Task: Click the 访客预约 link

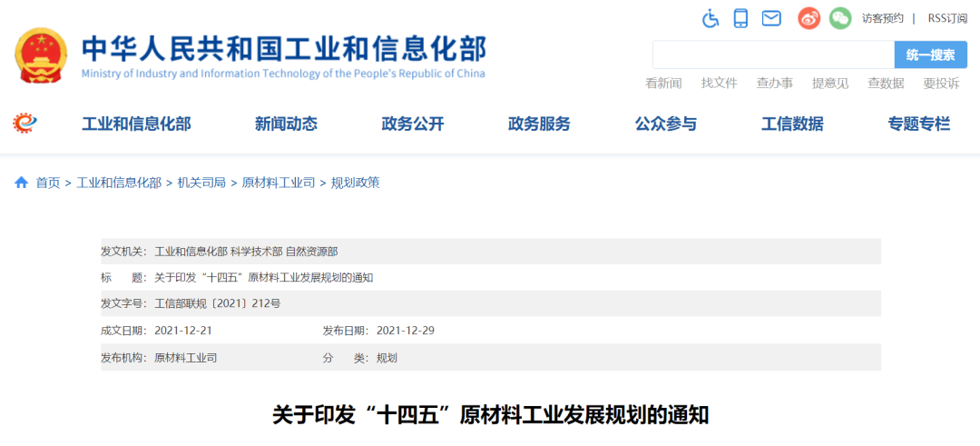Action: tap(882, 18)
